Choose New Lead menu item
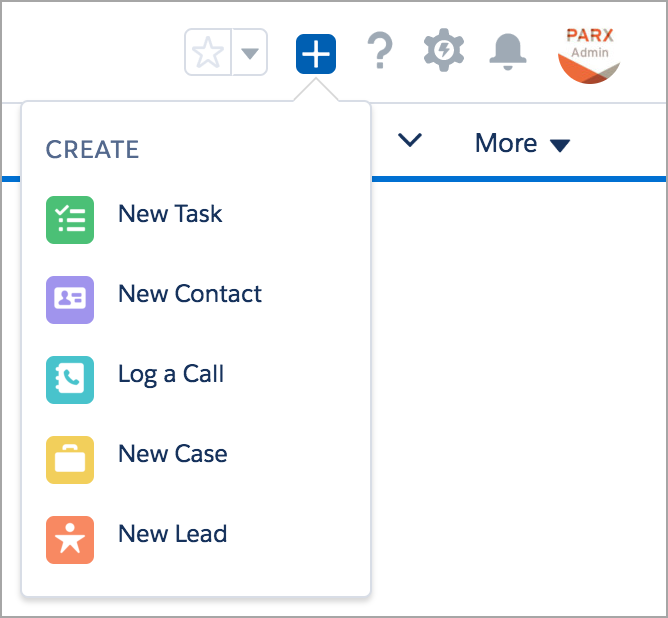Screen dimensions: 668x618 173,534
